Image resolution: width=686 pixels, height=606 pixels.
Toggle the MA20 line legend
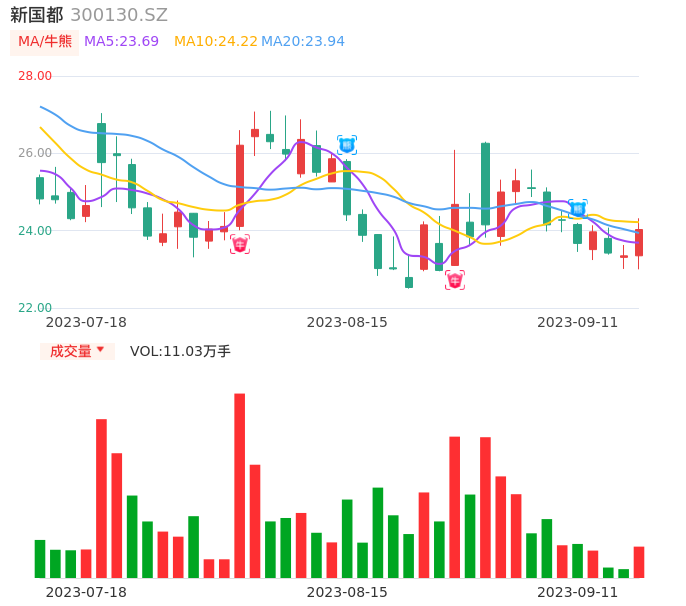click(x=302, y=42)
